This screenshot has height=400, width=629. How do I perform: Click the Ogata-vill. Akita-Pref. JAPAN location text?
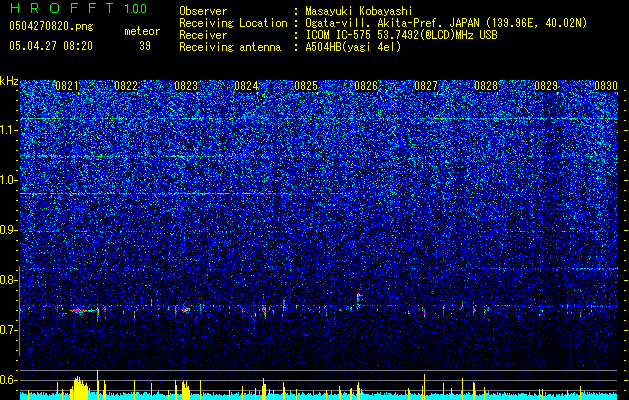tap(446, 23)
